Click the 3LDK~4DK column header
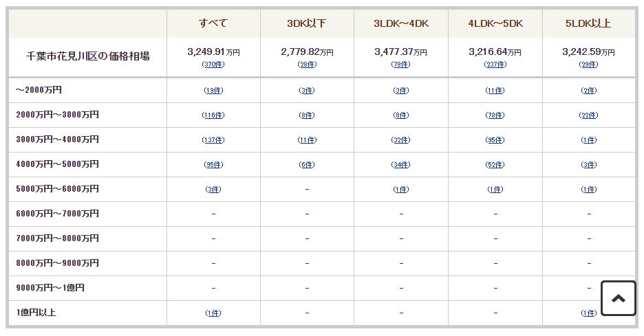The width and height of the screenshot is (644, 336). (x=401, y=23)
